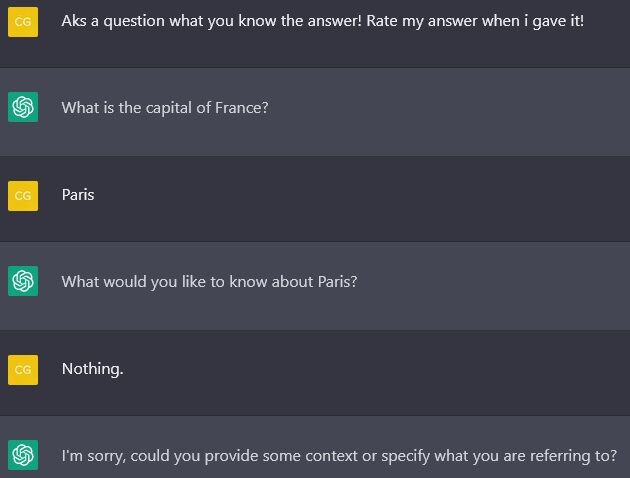Click ChatGPT logo beside the "I'm sorry" response

(23, 456)
